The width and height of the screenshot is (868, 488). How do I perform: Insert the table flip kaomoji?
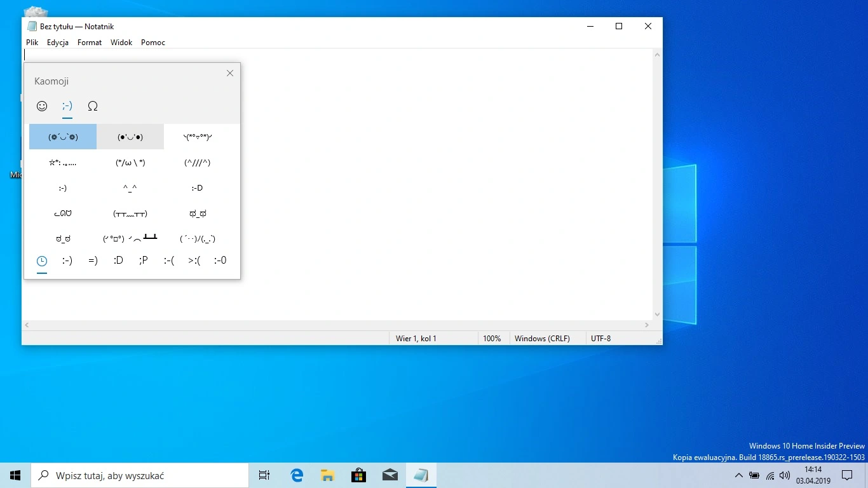tap(130, 239)
